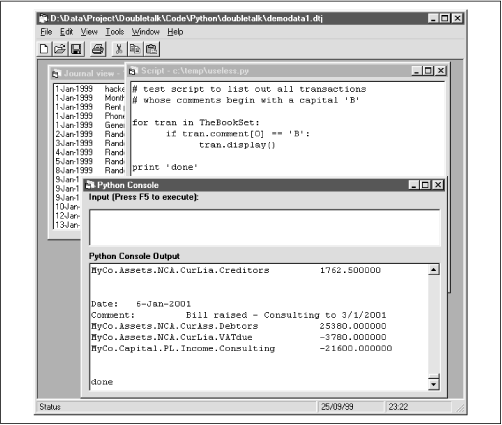Maximize the Python Console window
The image size is (502, 425).
tap(425, 185)
